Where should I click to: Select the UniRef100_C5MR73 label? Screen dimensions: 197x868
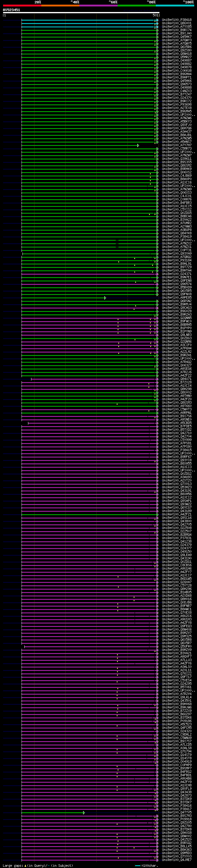[177, 149]
